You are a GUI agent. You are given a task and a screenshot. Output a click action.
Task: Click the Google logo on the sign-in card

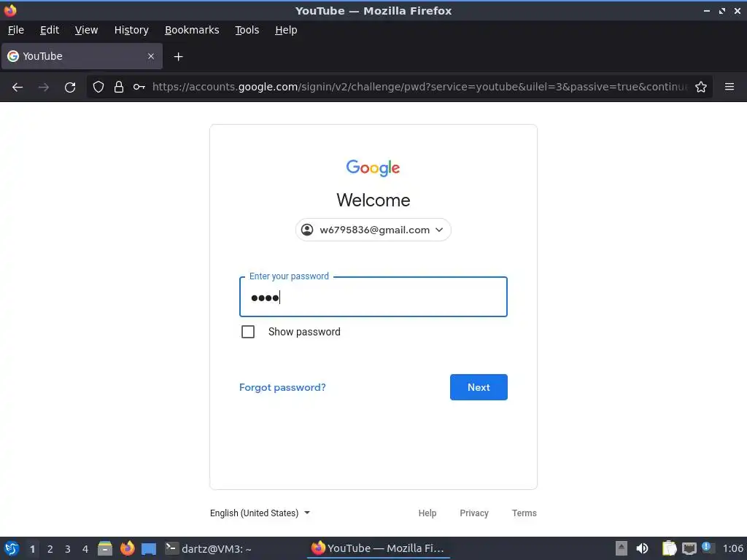coord(373,168)
